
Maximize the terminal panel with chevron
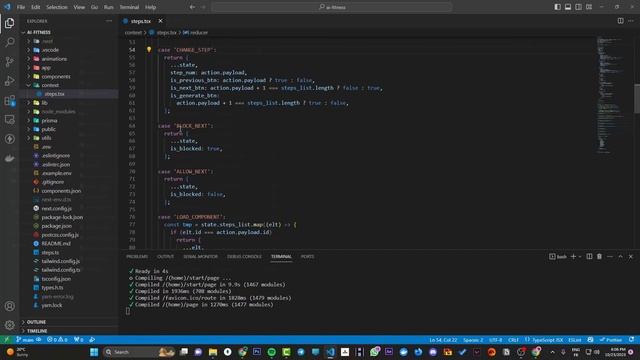tap(620, 256)
